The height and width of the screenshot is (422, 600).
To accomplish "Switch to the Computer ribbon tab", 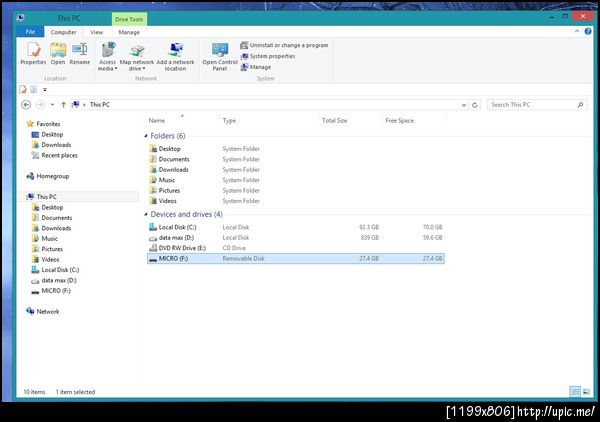I will (x=63, y=32).
